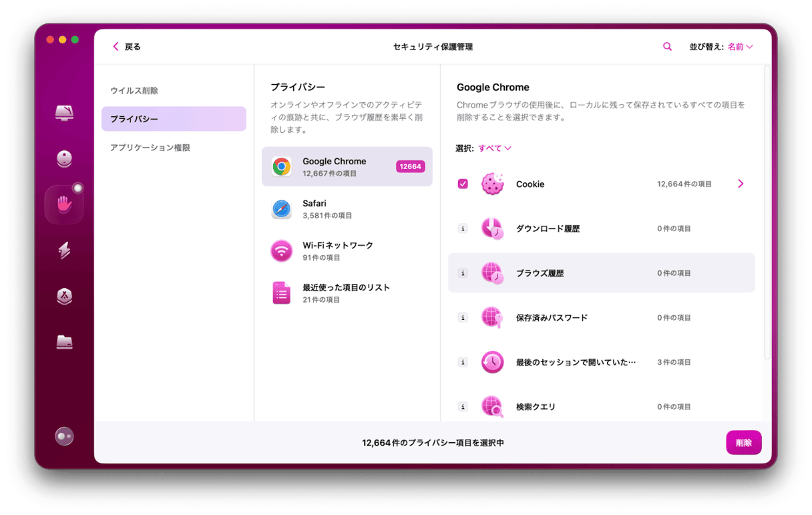
Task: Open the 並び替え 名前 sort dropdown
Action: tap(740, 47)
